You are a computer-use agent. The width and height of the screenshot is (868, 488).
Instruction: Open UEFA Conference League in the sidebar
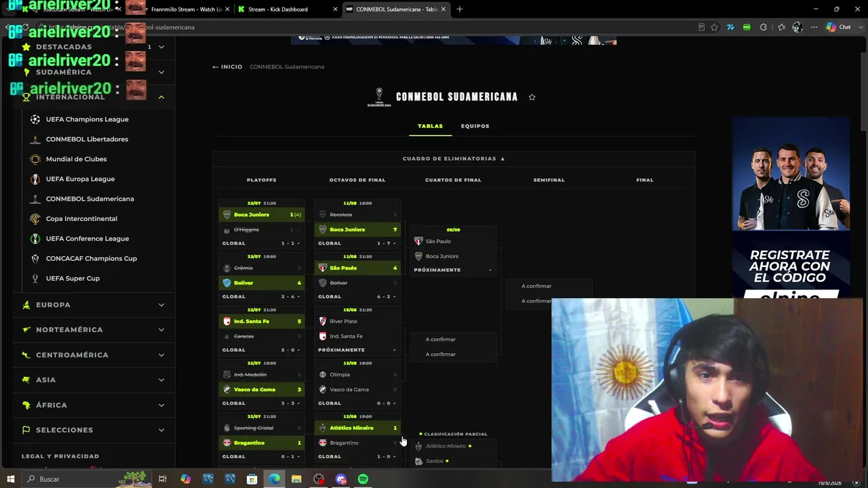coord(87,239)
